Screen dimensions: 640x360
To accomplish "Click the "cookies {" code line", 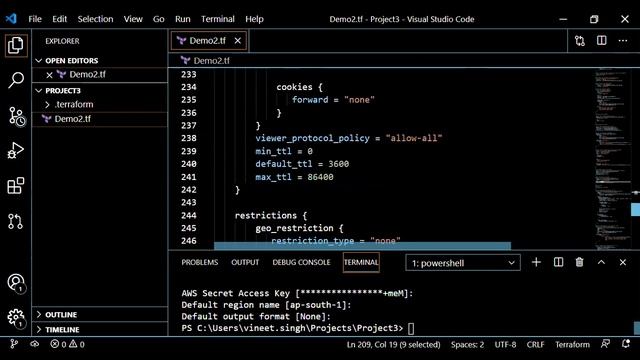I will [x=299, y=87].
